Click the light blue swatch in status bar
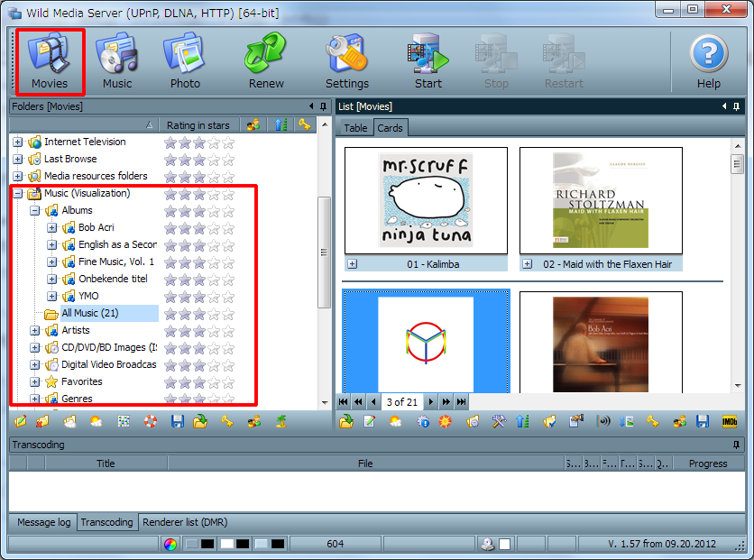754x560 pixels. [x=262, y=544]
